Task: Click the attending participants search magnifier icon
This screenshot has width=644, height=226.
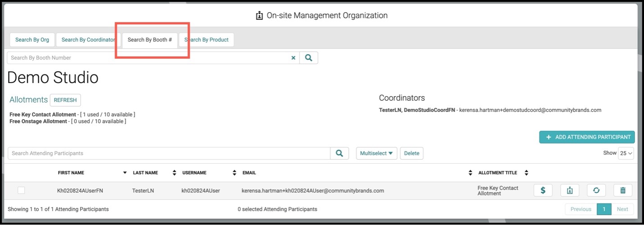Action: click(340, 153)
